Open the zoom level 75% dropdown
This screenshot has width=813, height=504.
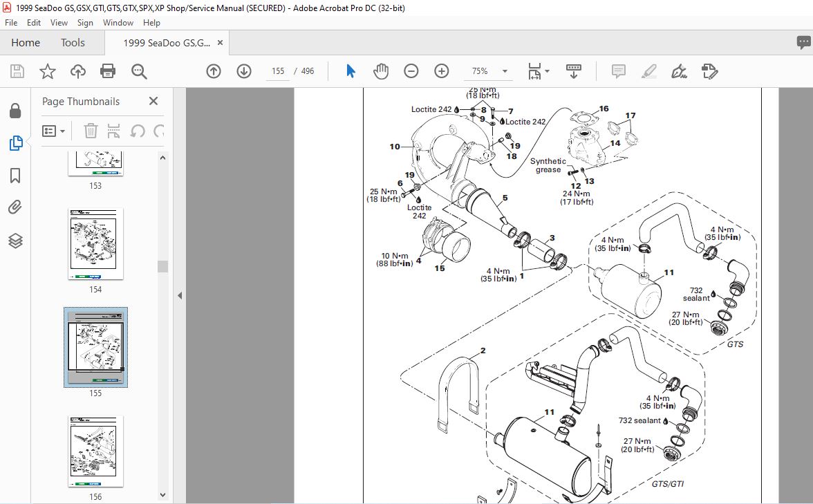click(505, 71)
